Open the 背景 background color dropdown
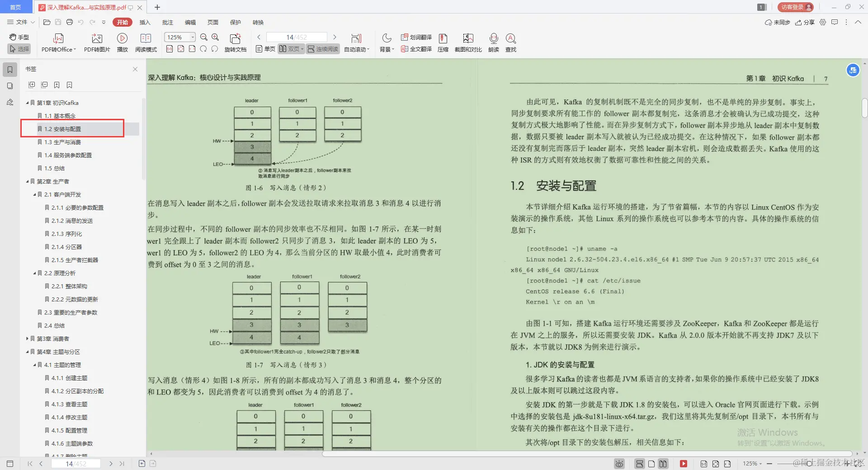868x470 pixels. tap(385, 43)
